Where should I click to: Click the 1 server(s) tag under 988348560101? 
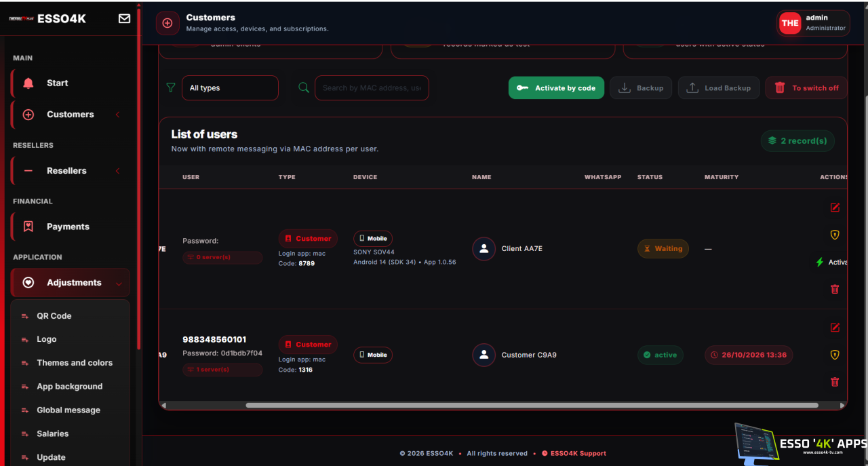222,370
